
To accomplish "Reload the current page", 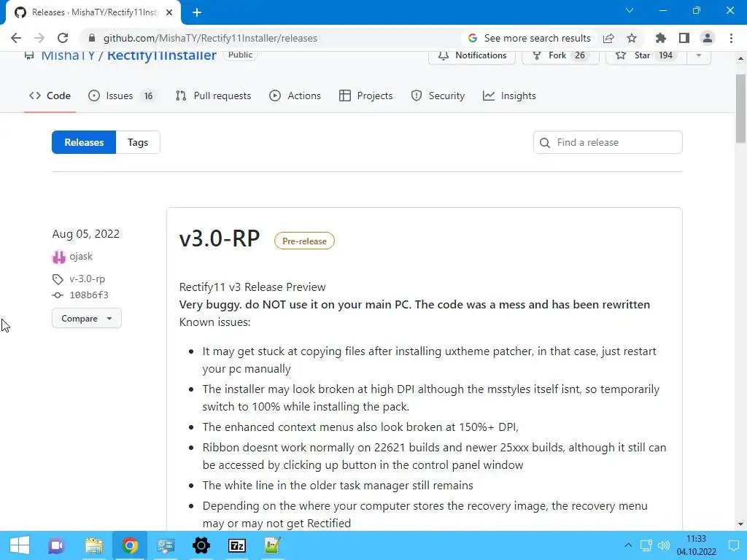I will 63,38.
